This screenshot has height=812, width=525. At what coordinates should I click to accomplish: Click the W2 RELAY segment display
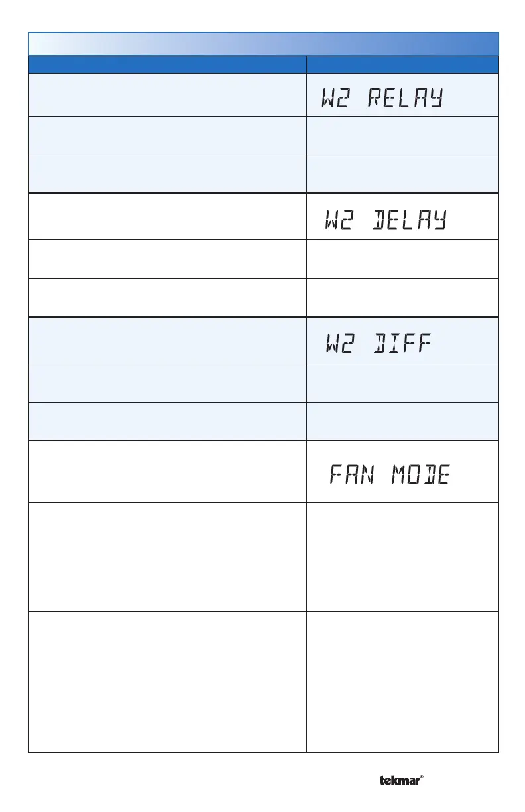(x=381, y=100)
